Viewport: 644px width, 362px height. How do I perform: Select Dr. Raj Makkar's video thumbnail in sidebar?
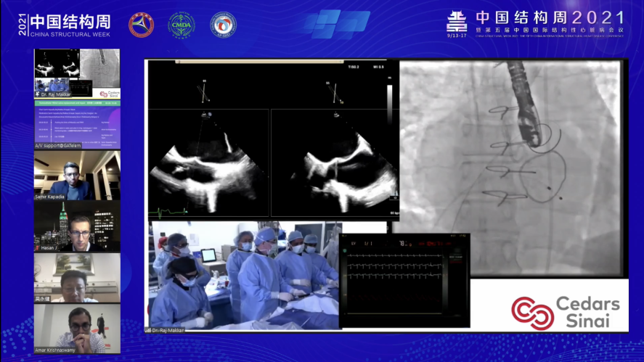77,73
